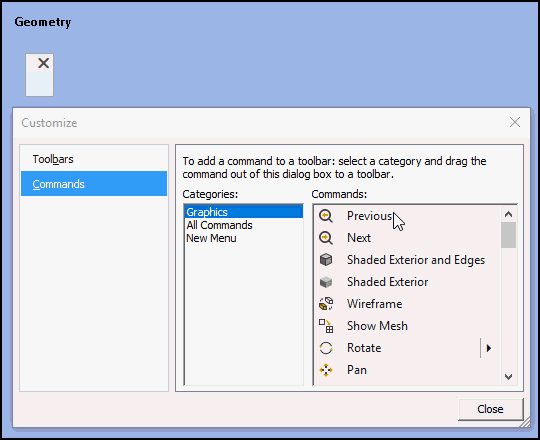Expand the Rotate submenu arrow
Screen dimensions: 540x440
coord(489,348)
